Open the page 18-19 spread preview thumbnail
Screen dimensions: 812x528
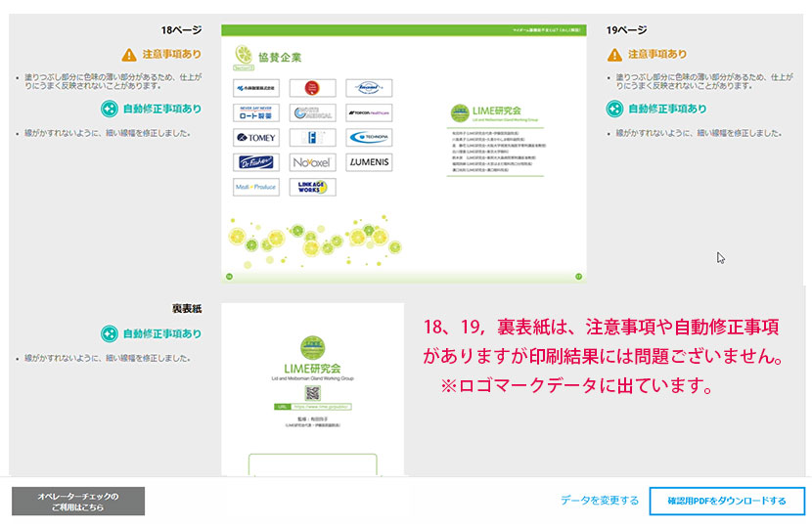point(404,154)
